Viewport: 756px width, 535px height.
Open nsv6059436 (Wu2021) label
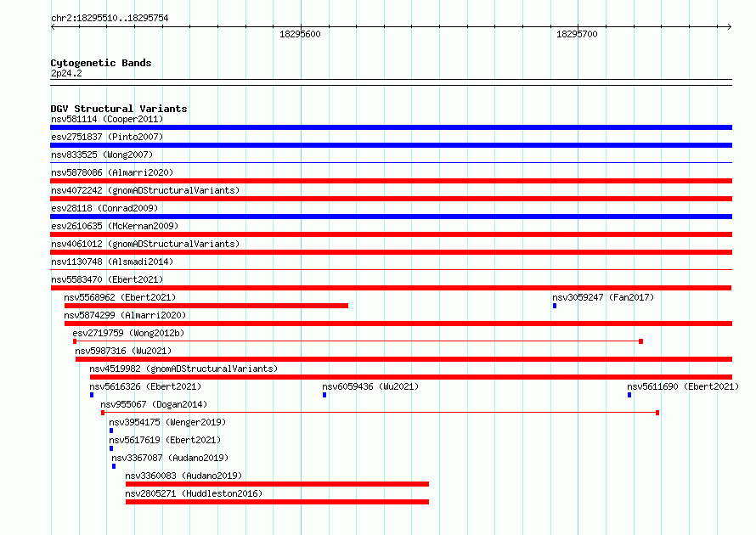click(x=370, y=386)
